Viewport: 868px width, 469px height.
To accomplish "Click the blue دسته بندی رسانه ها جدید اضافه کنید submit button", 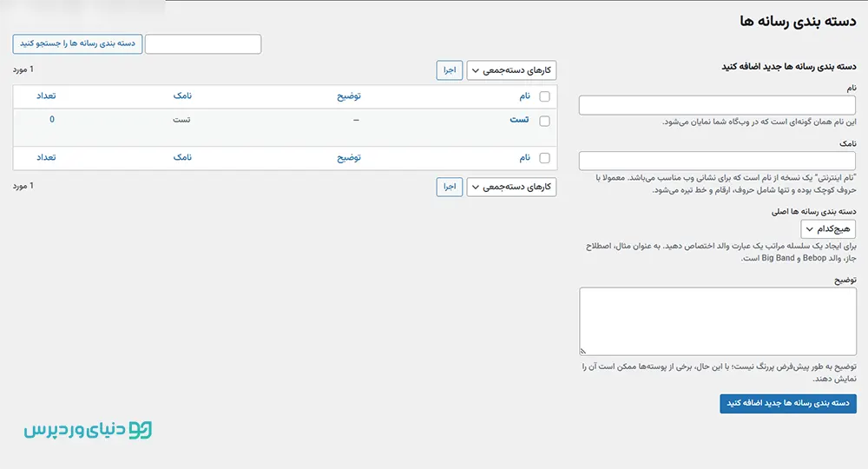I will tap(788, 404).
